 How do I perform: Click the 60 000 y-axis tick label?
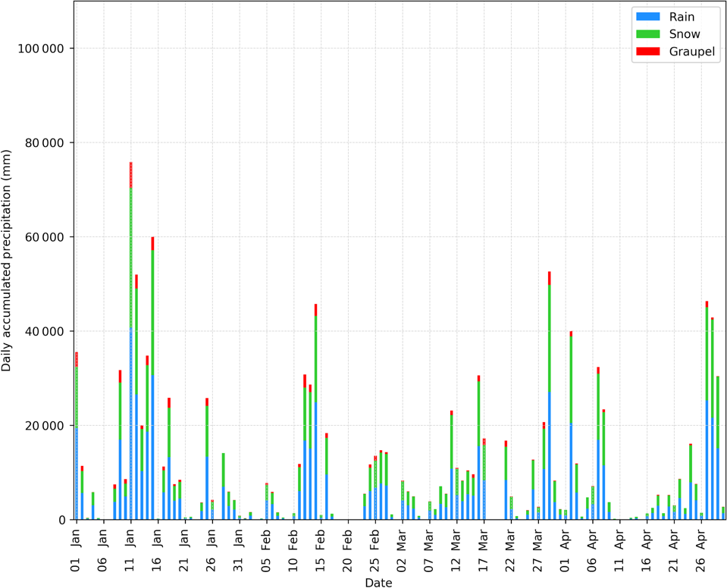coord(45,237)
